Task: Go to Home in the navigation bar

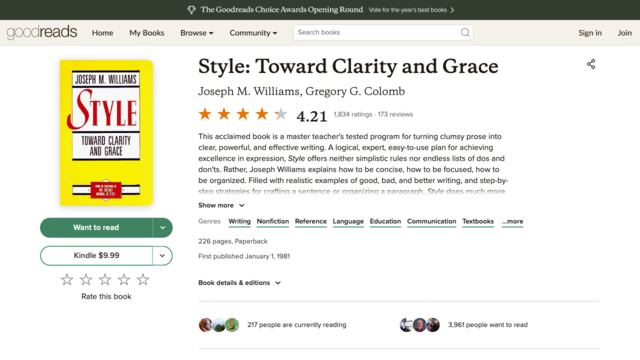Action: click(x=102, y=33)
